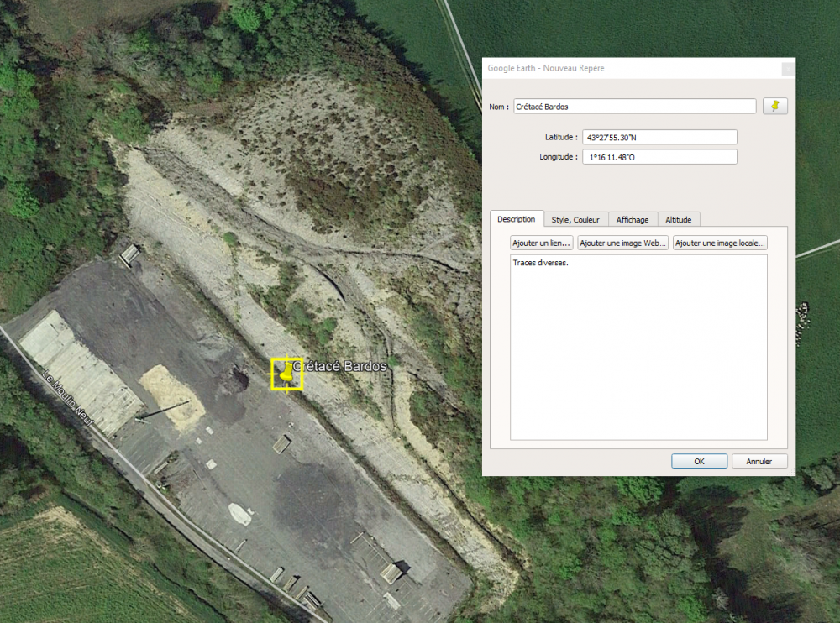
Task: Select the yellow placemark pin on the map
Action: [286, 373]
